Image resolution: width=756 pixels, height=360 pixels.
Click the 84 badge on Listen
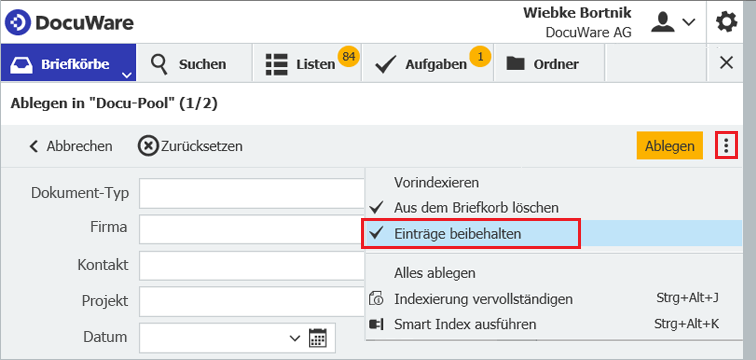click(x=348, y=57)
